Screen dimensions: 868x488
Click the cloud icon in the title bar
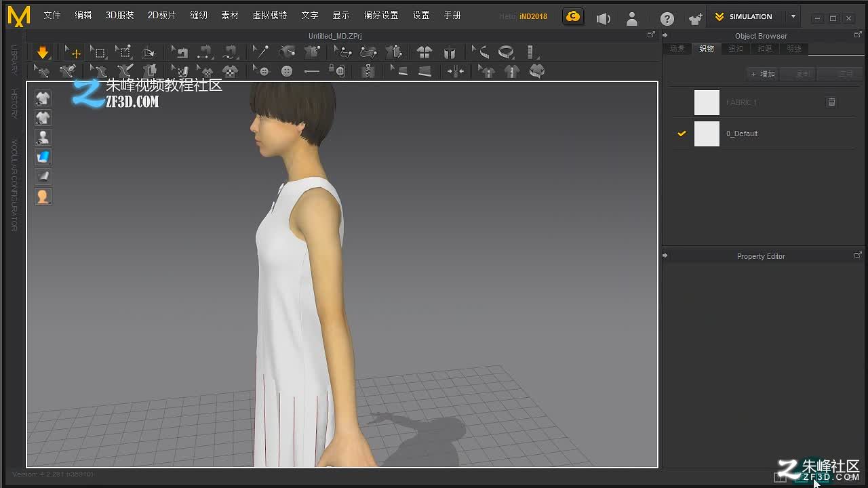[x=573, y=17]
